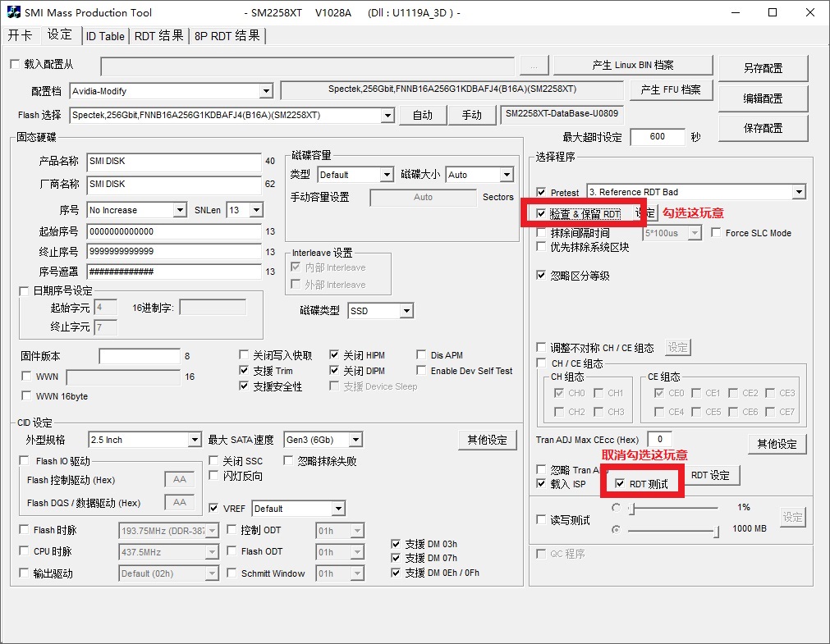The image size is (830, 644).
Task: Enable the 载入配置从 checkbox
Action: coord(15,65)
